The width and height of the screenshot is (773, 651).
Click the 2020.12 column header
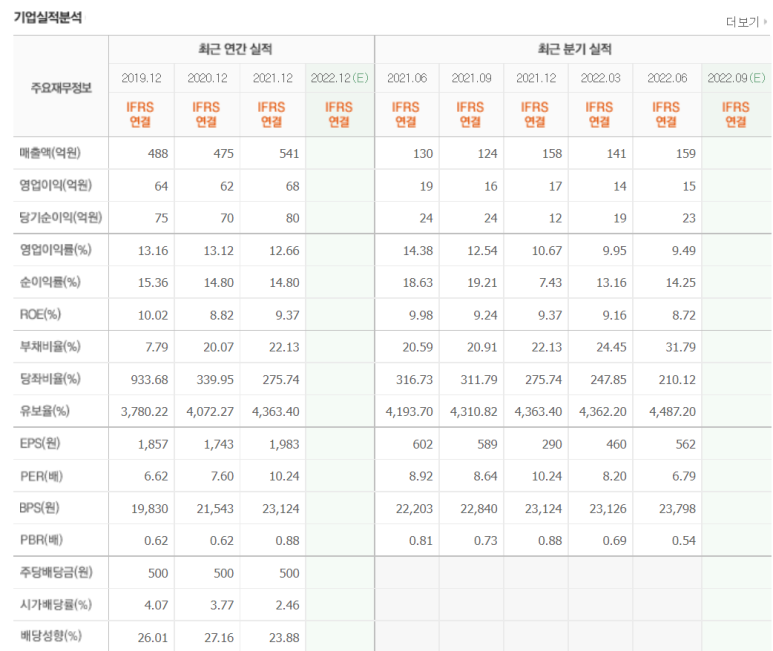point(207,78)
